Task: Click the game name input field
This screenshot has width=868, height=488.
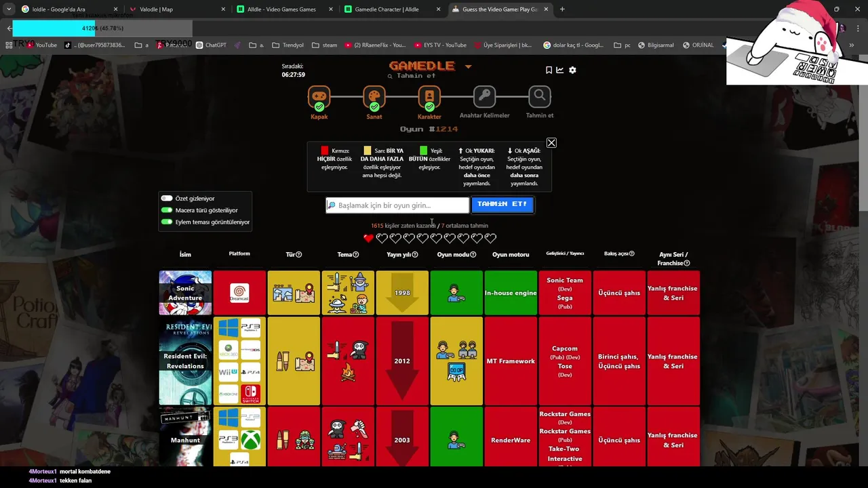Action: click(397, 205)
